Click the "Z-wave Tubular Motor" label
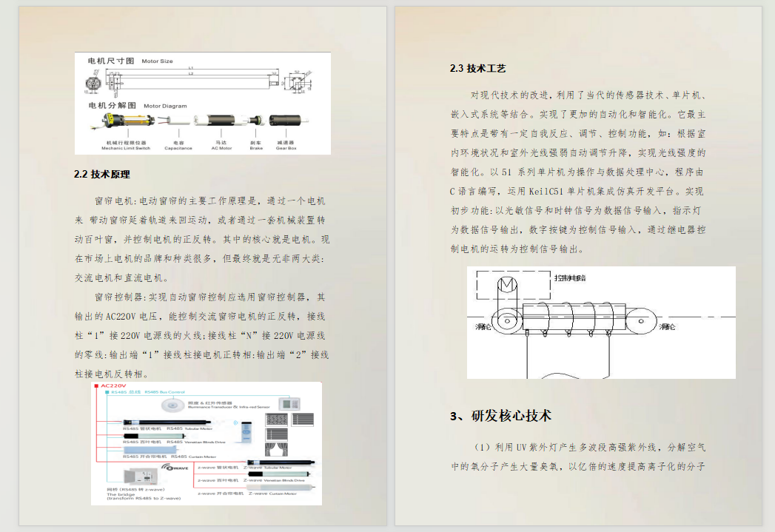This screenshot has width=775, height=532. pos(268,468)
